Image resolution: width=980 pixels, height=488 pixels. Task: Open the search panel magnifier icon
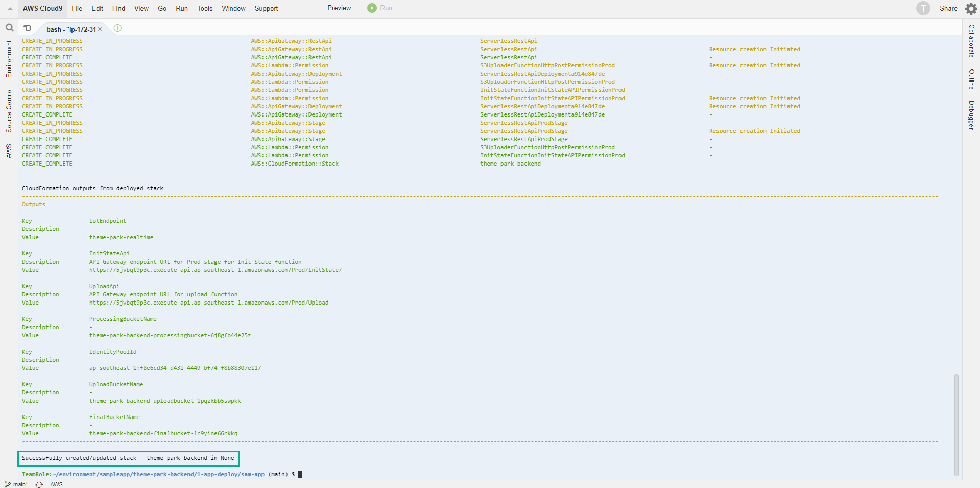9,28
